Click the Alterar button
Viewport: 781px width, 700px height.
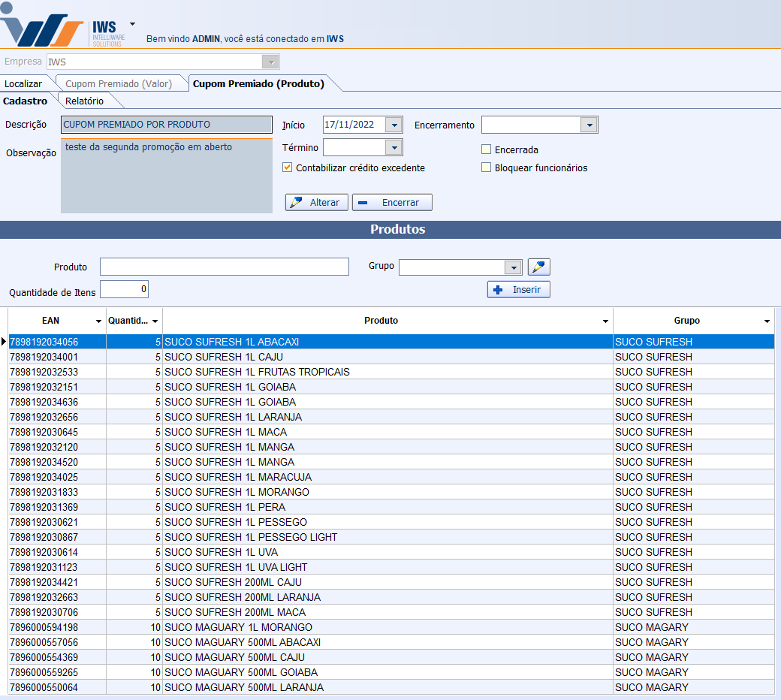[316, 203]
